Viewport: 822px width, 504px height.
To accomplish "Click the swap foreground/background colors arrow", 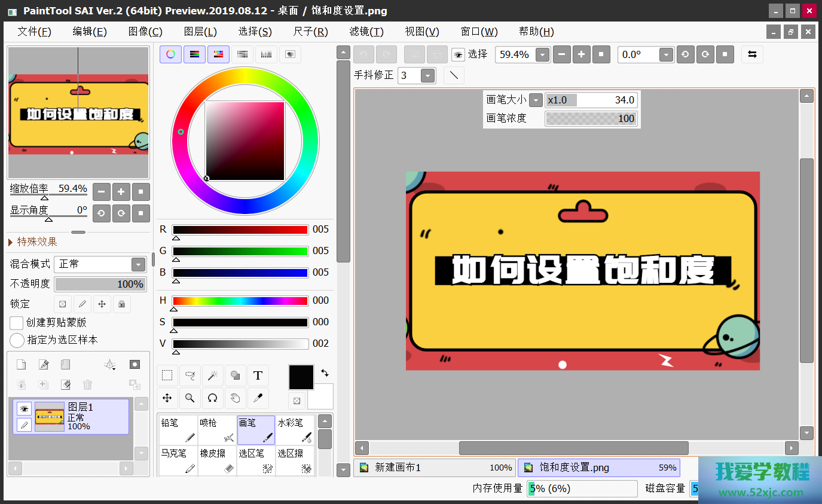I will [325, 372].
